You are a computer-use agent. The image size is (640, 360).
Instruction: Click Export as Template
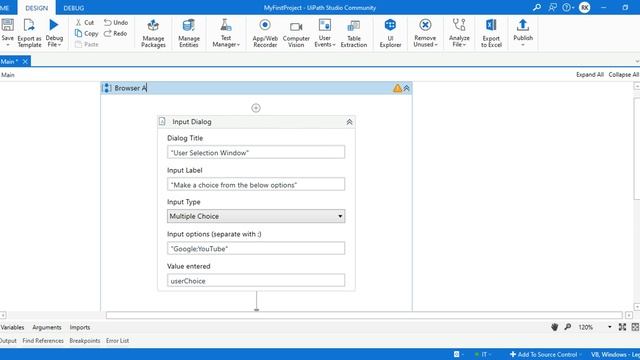pyautogui.click(x=29, y=33)
